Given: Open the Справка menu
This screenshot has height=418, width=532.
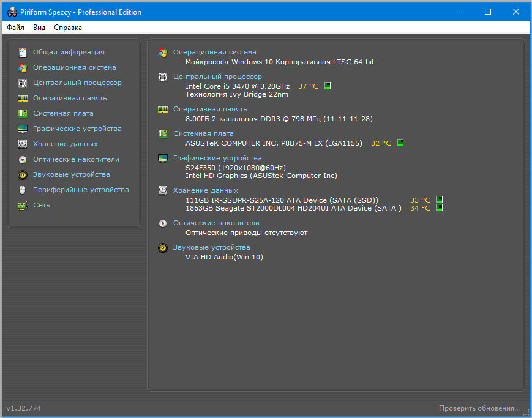Looking at the screenshot, I should click(x=68, y=28).
